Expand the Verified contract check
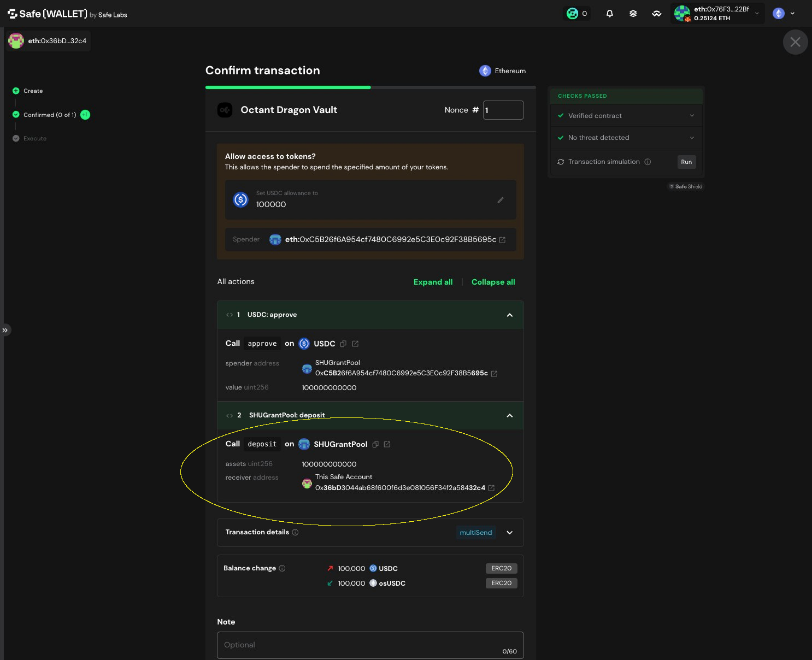Screen dimensions: 812x660 (x=692, y=116)
